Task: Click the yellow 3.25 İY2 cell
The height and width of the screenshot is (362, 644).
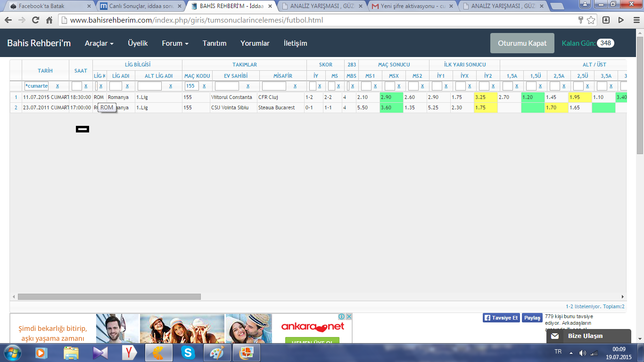Action: click(486, 98)
